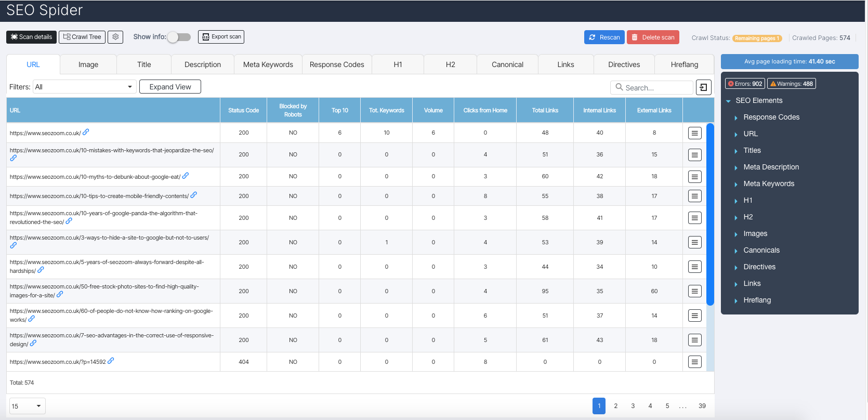Click link icon for 3-ways-to-hide-a-site URL
Screen dimensions: 868x420
pos(14,245)
